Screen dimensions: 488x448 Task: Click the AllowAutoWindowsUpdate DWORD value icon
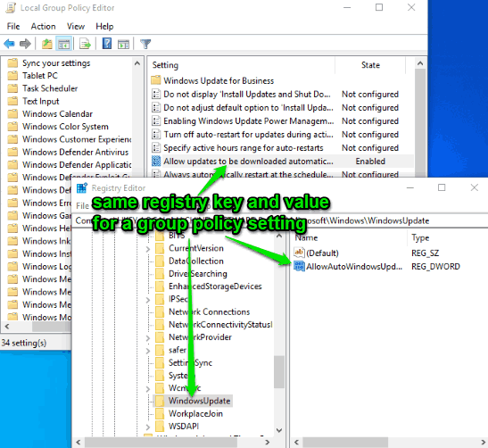pyautogui.click(x=299, y=266)
